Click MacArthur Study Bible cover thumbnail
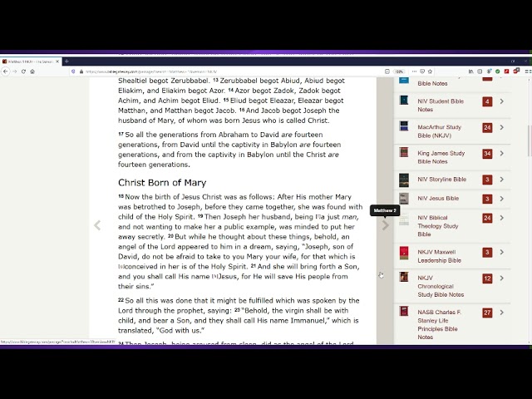 click(x=404, y=126)
